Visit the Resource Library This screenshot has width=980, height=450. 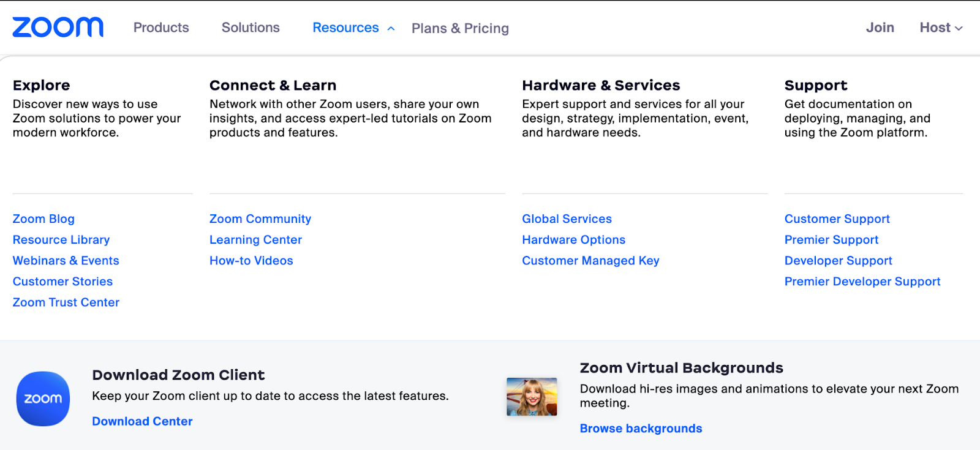[x=61, y=239]
